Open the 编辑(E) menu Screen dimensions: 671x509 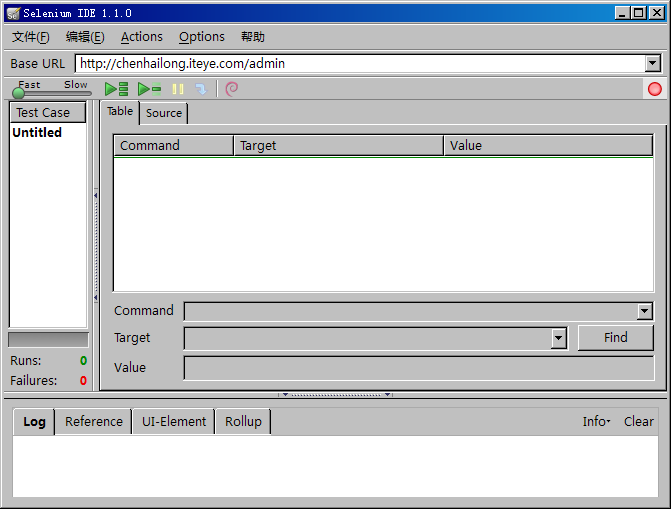pyautogui.click(x=85, y=37)
